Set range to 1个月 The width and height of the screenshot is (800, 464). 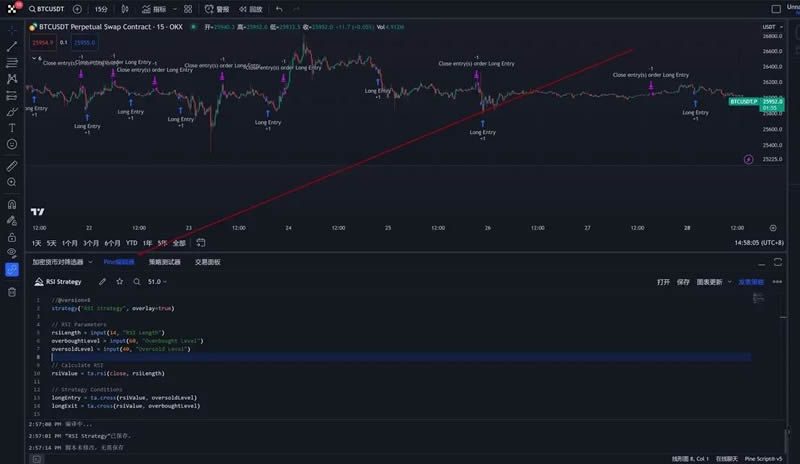pyautogui.click(x=70, y=243)
